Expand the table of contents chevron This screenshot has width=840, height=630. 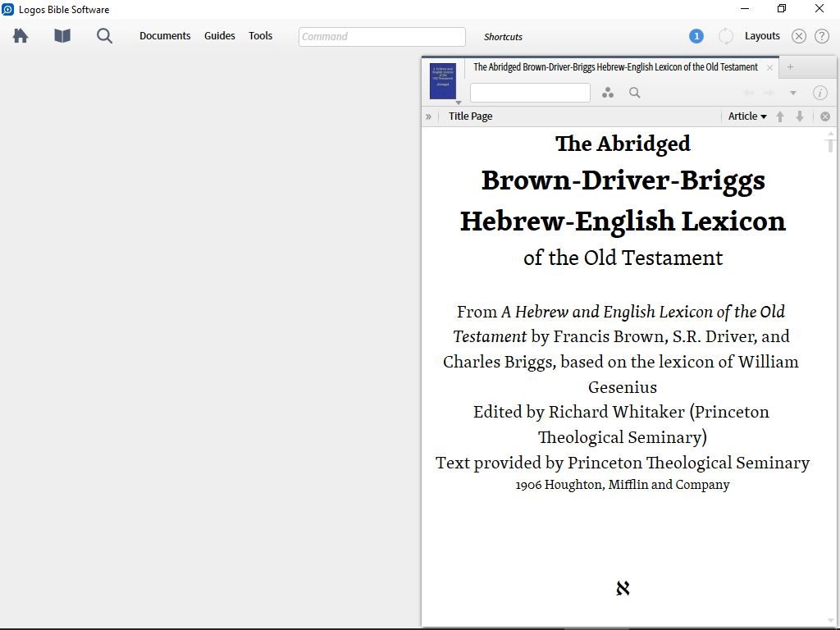click(x=428, y=116)
